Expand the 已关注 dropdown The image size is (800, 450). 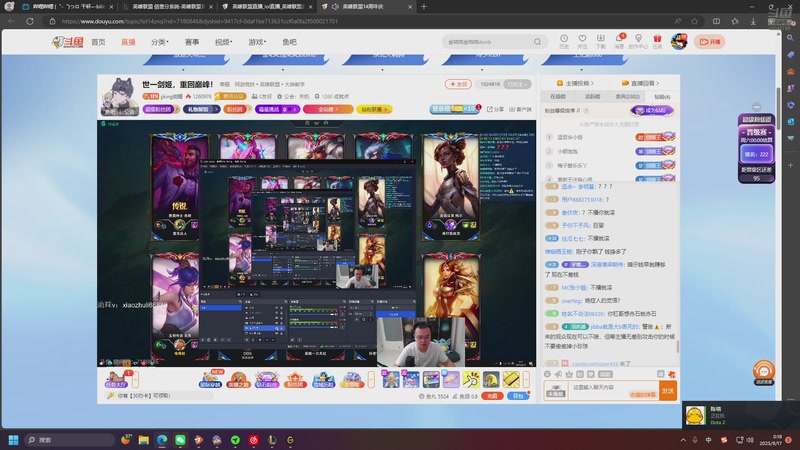coord(517,84)
